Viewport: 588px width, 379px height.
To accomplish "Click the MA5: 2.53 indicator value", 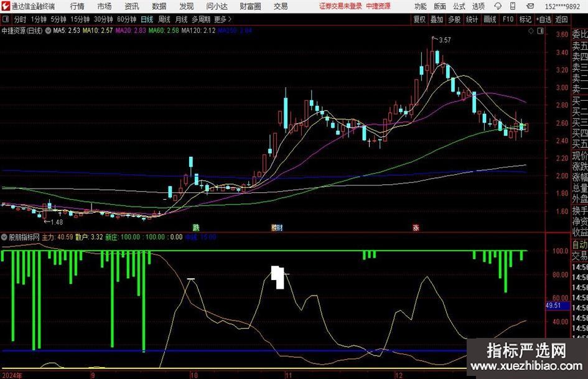I will coord(67,30).
